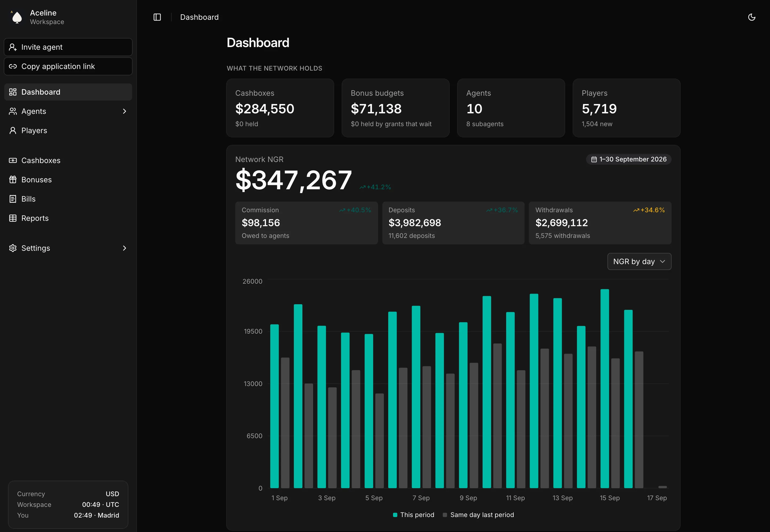Click the 00:49 · UTC workspace time
The image size is (770, 532).
pyautogui.click(x=101, y=505)
